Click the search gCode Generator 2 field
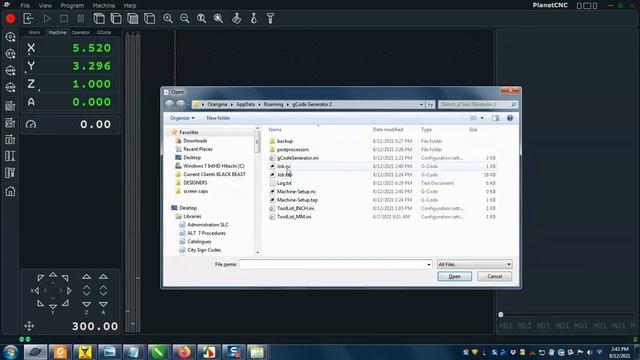The height and width of the screenshot is (360, 640). pos(478,104)
